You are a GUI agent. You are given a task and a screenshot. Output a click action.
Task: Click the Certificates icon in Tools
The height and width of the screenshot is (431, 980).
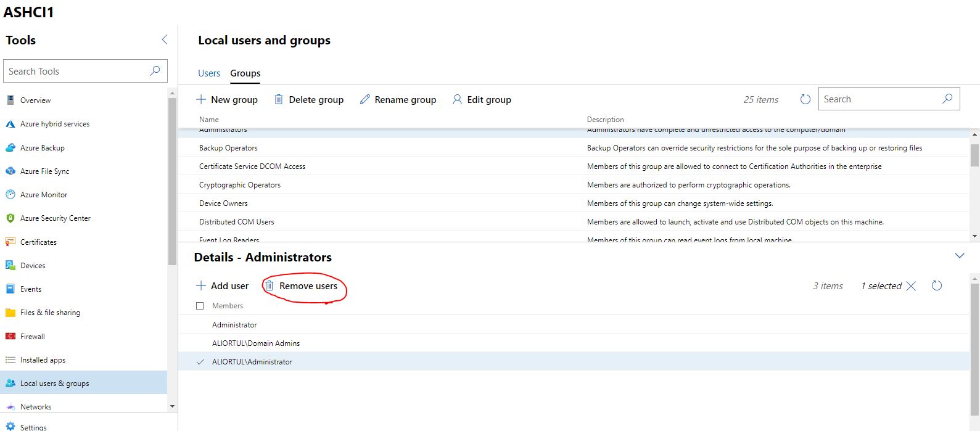coord(10,242)
